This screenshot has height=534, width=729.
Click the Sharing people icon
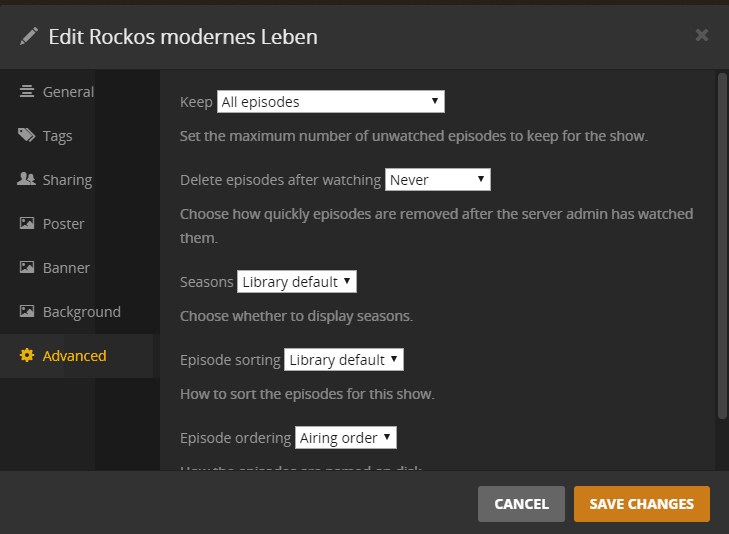(x=27, y=180)
